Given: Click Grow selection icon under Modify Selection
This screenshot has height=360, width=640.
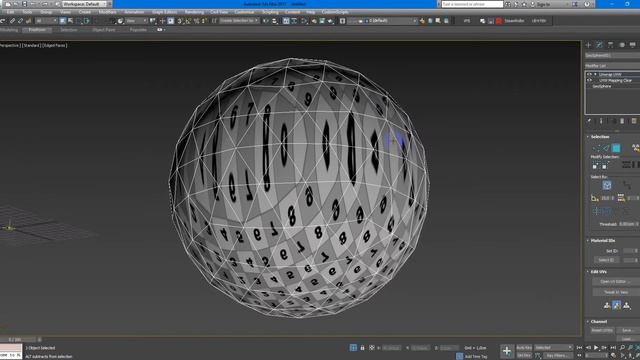Looking at the screenshot, I should pos(595,166).
